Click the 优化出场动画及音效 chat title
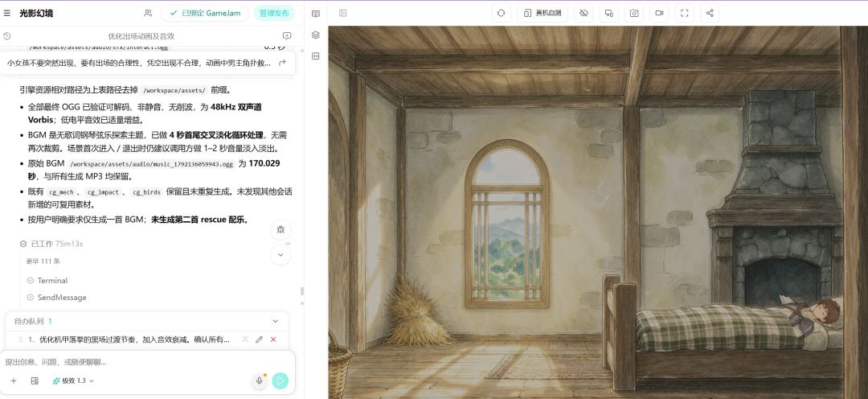The image size is (868, 399). coord(141,36)
